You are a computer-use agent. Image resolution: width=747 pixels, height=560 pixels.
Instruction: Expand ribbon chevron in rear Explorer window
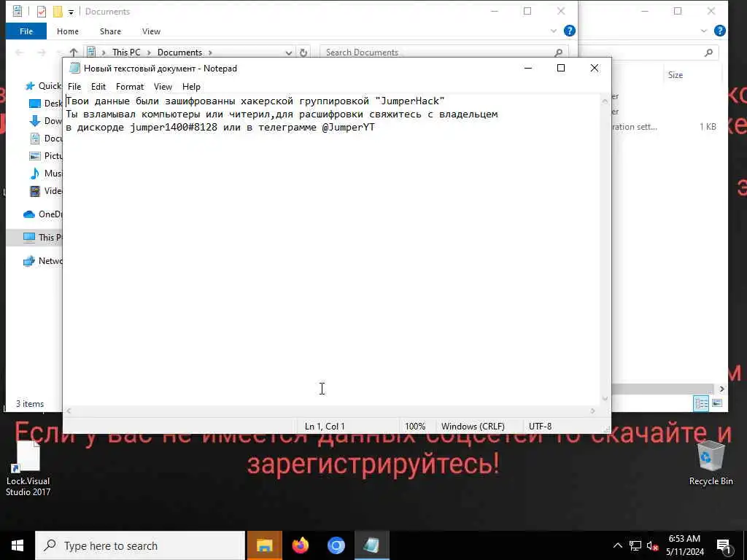click(704, 31)
